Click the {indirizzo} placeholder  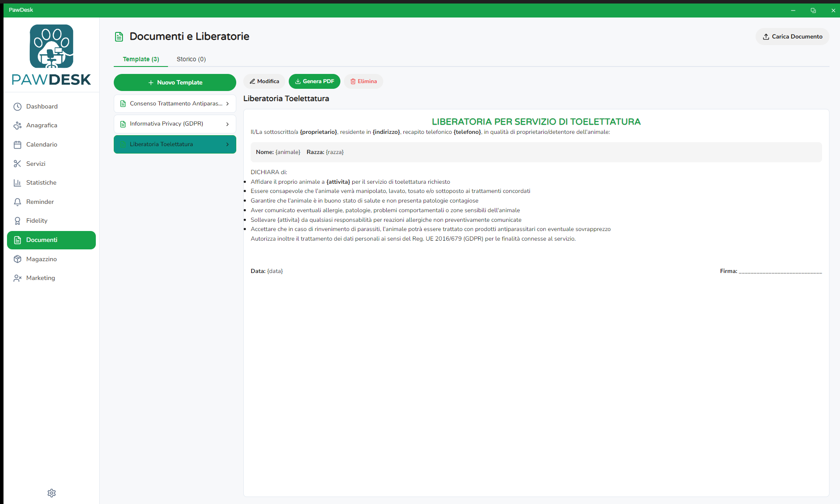(386, 132)
